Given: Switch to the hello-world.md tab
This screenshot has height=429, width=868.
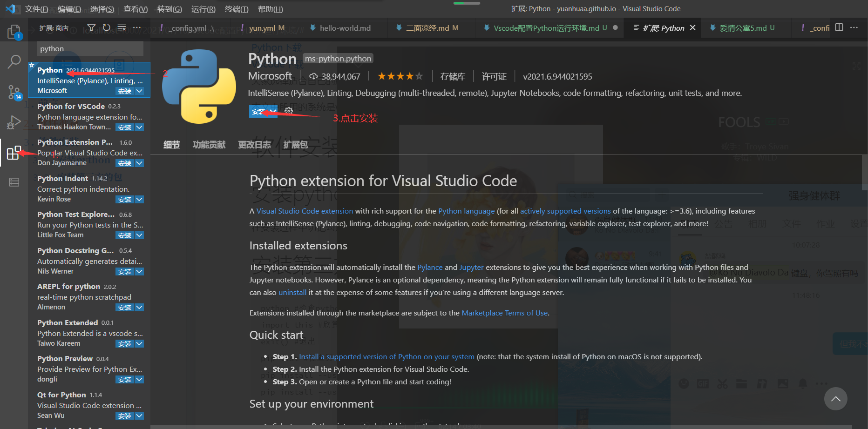Looking at the screenshot, I should 345,28.
